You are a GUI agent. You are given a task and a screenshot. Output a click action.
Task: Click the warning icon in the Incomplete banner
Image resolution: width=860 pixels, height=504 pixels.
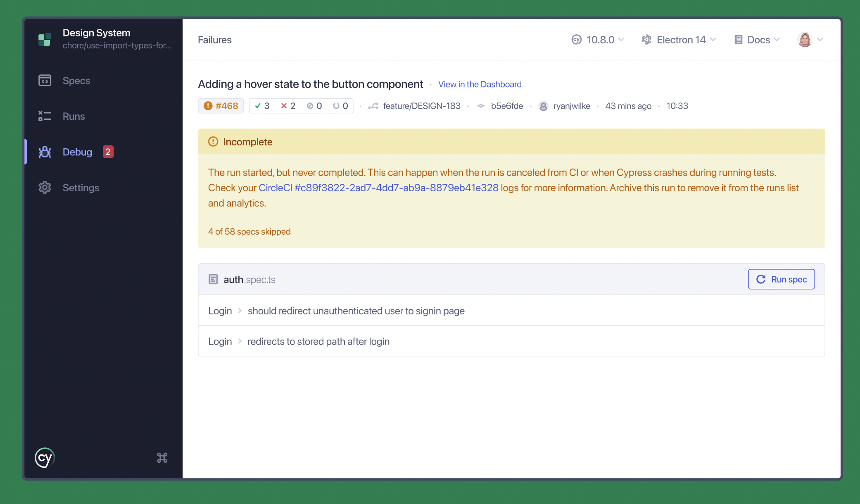point(212,141)
